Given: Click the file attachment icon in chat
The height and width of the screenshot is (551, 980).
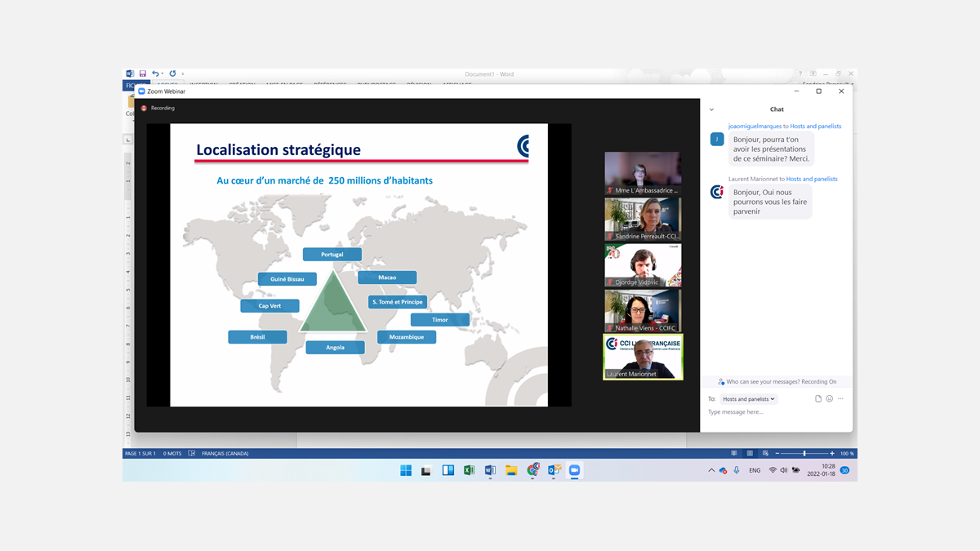Looking at the screenshot, I should [x=818, y=399].
